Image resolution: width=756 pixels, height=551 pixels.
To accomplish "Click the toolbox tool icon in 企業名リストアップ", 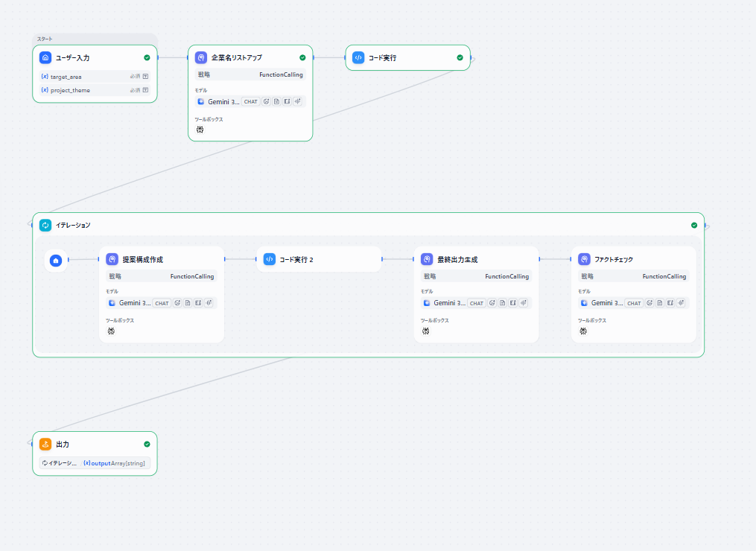I will pos(200,130).
